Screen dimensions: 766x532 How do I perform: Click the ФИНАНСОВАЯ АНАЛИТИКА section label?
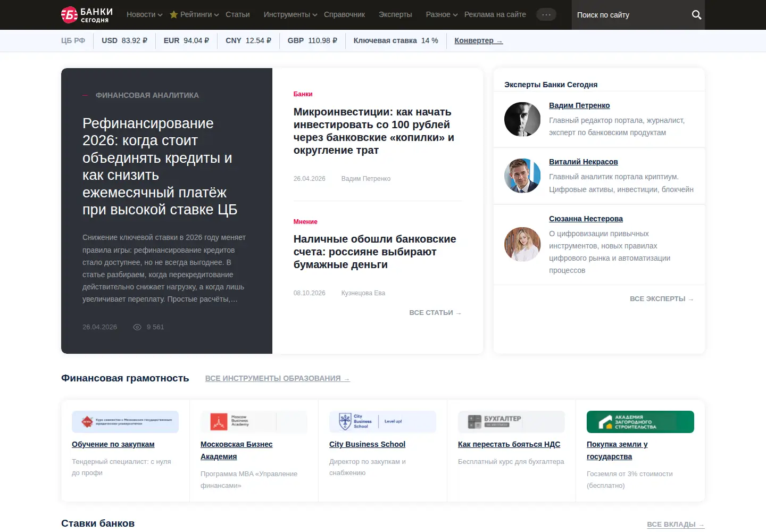coord(147,95)
